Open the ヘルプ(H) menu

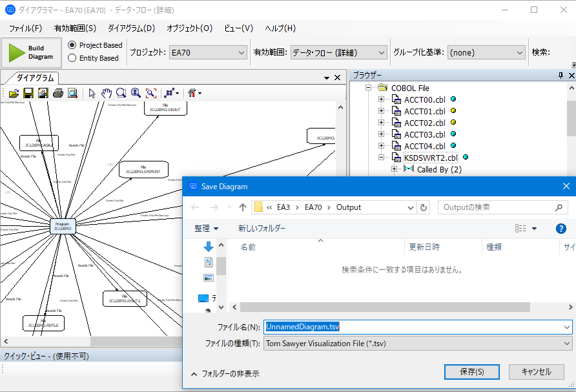[280, 28]
